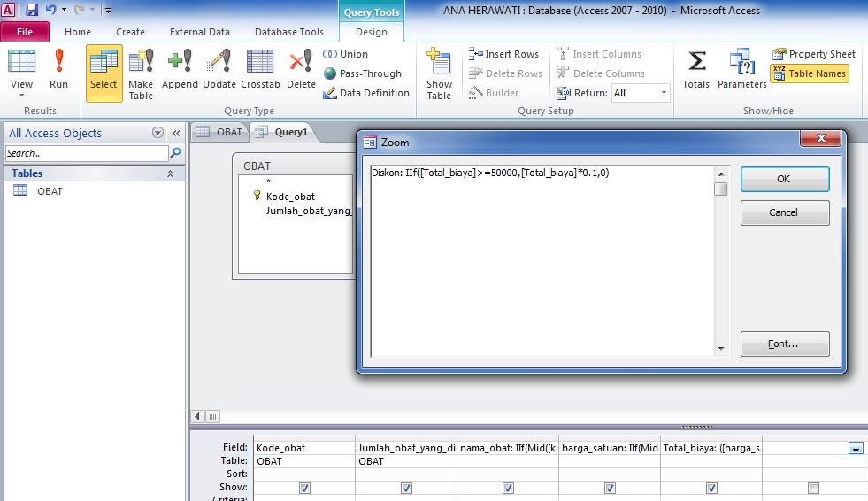Choose the Append query type

pos(180,69)
